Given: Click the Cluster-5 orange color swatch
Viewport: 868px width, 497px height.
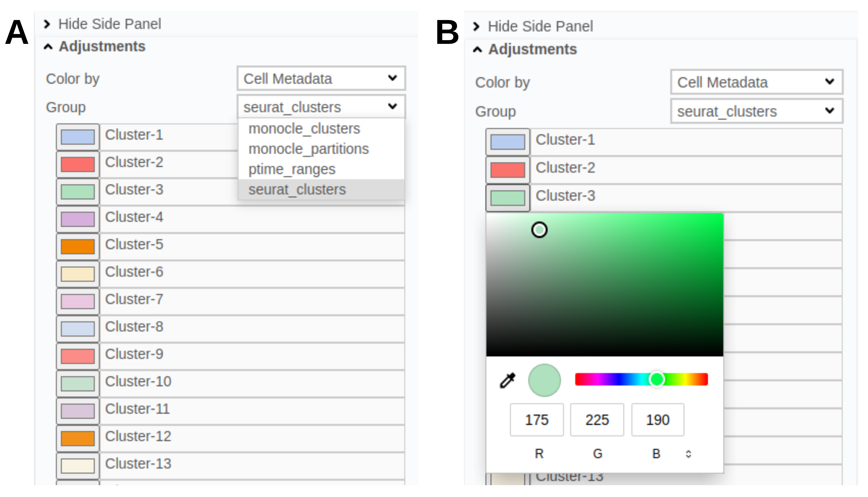Looking at the screenshot, I should pos(78,246).
